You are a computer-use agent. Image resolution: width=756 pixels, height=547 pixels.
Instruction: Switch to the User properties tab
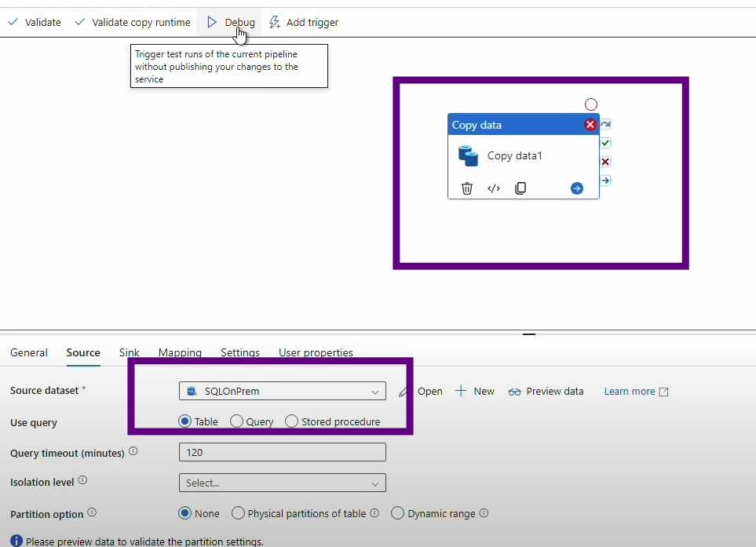click(316, 352)
